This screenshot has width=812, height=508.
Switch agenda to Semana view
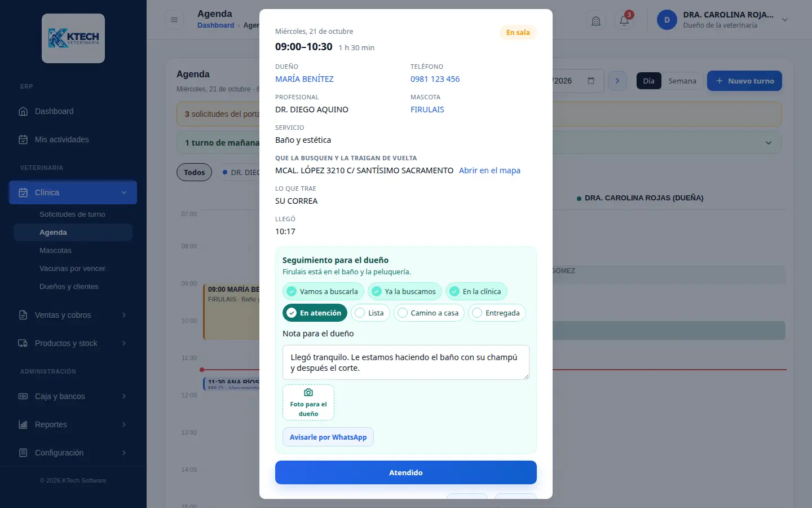click(x=682, y=81)
